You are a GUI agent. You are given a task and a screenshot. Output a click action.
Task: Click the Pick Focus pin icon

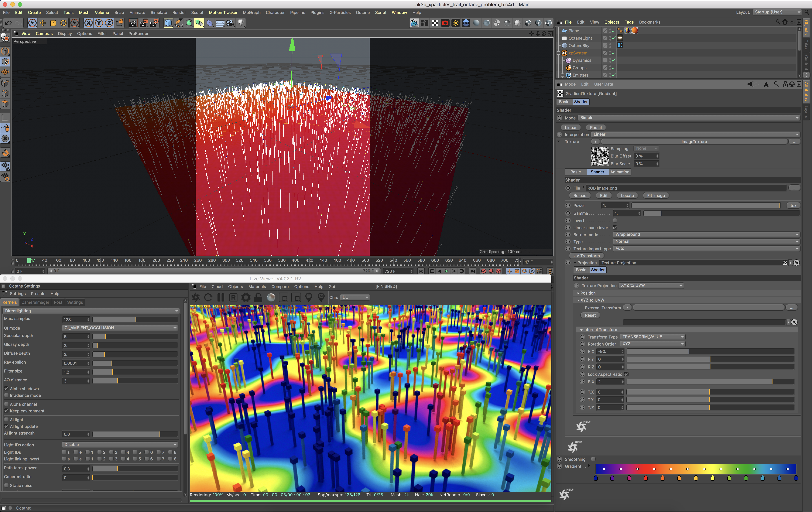pyautogui.click(x=309, y=297)
